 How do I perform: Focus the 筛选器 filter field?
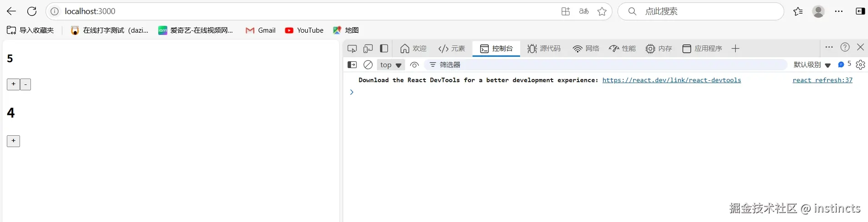pyautogui.click(x=606, y=65)
